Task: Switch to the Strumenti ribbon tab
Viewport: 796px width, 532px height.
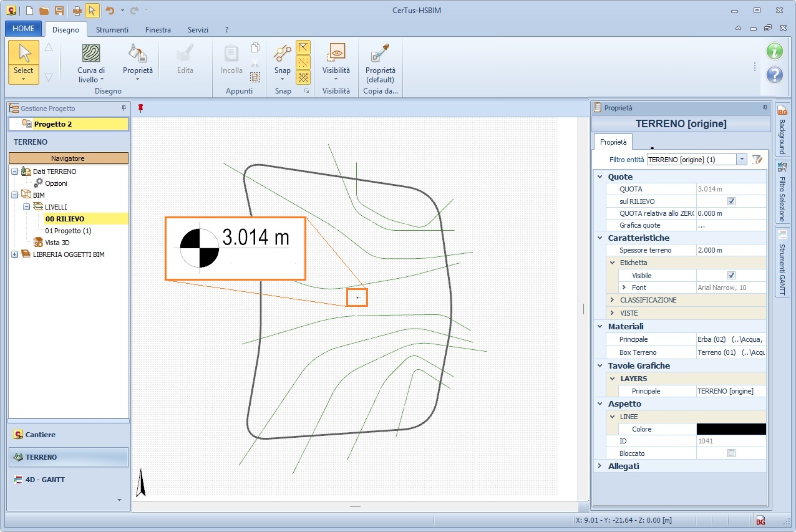Action: (x=112, y=30)
